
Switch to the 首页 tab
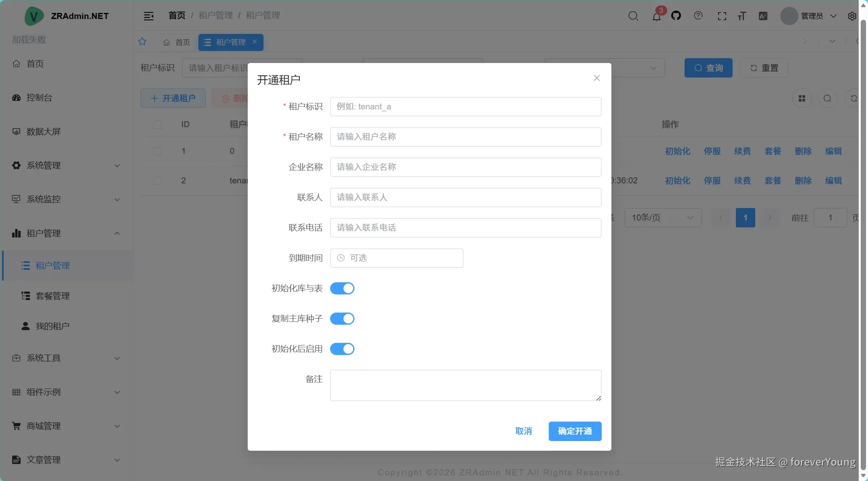pyautogui.click(x=177, y=42)
